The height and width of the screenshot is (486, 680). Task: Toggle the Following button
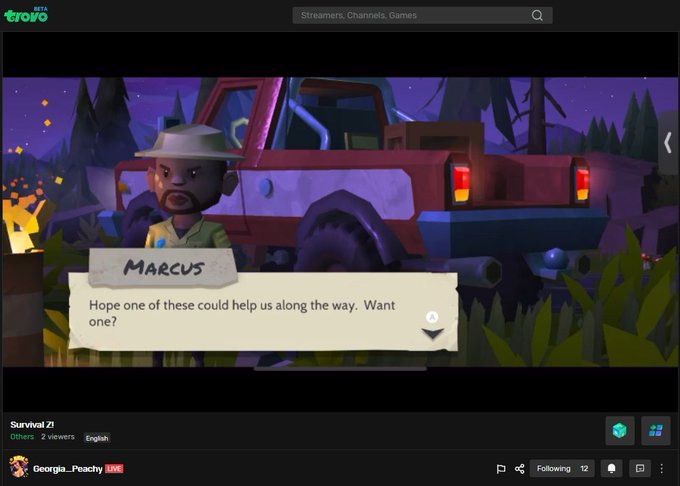(562, 469)
